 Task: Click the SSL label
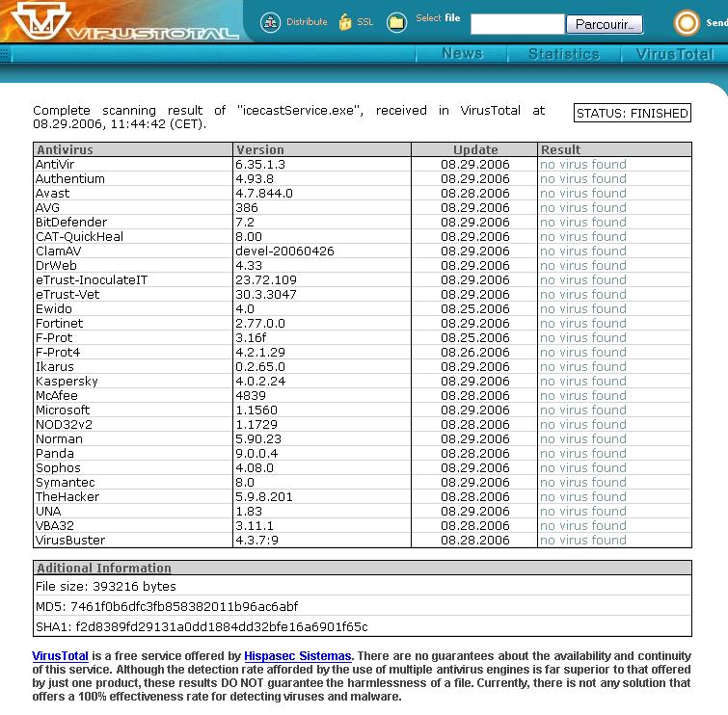(365, 22)
